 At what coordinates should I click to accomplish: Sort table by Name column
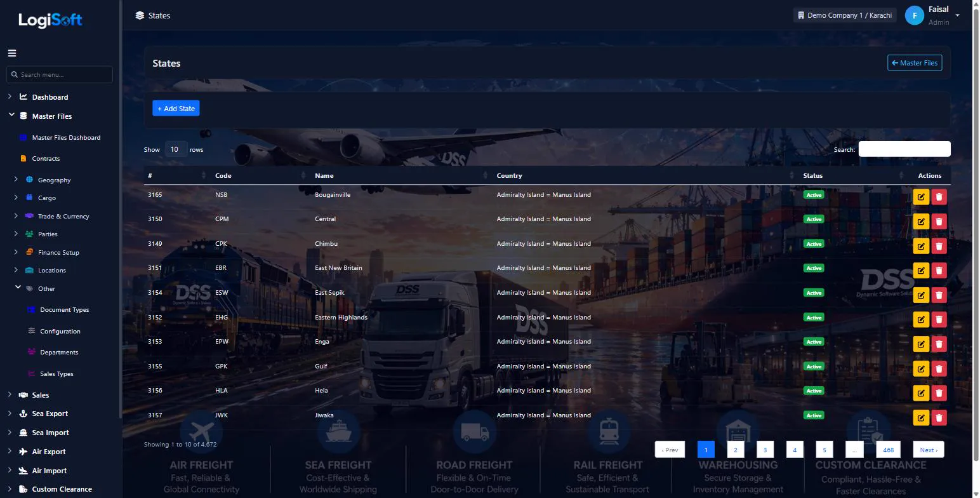coord(402,175)
